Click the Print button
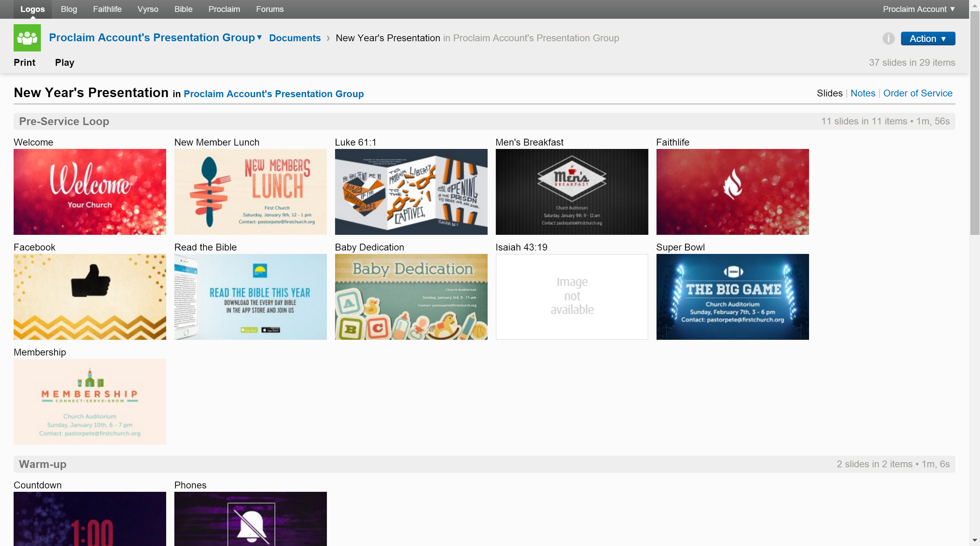The width and height of the screenshot is (980, 546). point(25,62)
